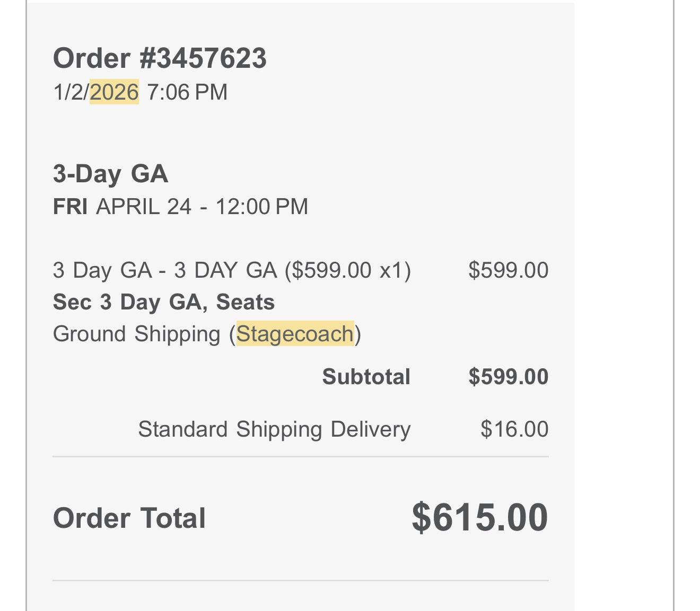
Task: Select the Sec 3 Day GA, Seats text
Action: [x=164, y=302]
